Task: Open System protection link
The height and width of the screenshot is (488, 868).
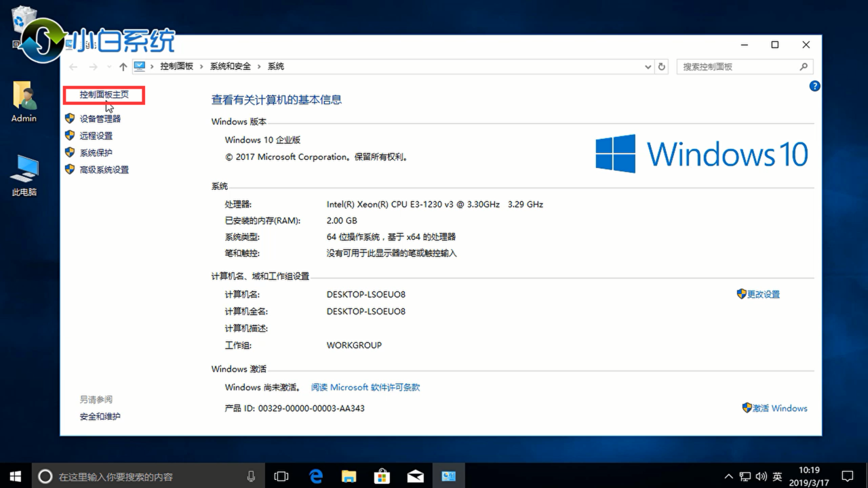Action: [x=96, y=152]
